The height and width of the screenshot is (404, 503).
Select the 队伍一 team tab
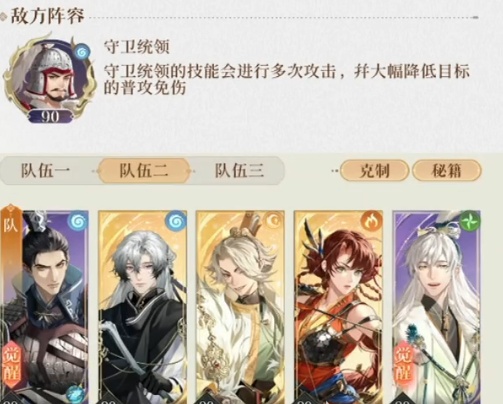[46, 171]
